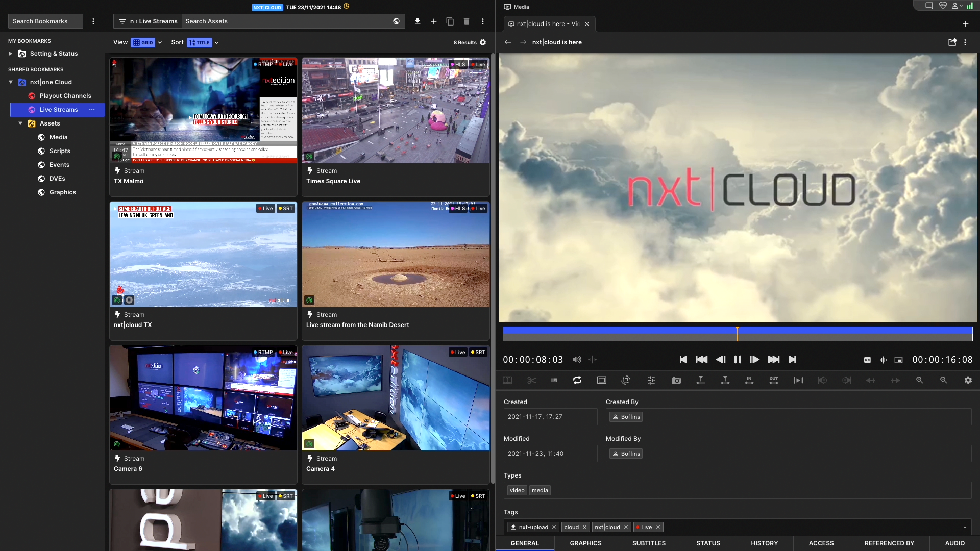Expand Setting & Status bookmark
The image size is (980, 551).
[10, 54]
